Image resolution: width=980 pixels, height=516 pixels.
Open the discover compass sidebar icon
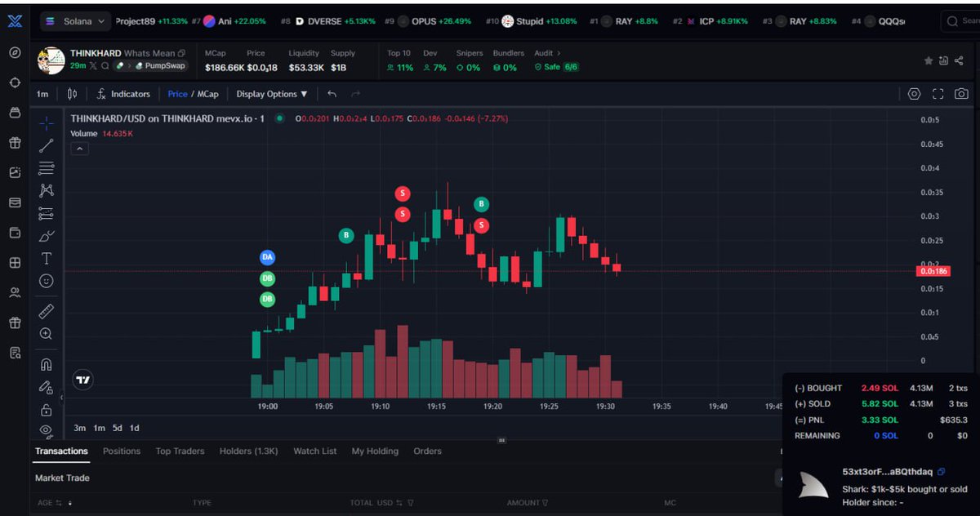coord(15,52)
